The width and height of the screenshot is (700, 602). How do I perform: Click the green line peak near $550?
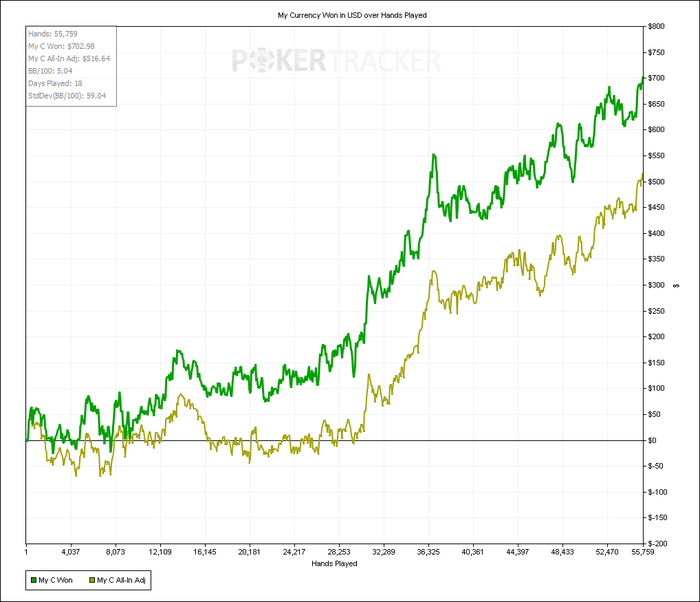tap(434, 155)
